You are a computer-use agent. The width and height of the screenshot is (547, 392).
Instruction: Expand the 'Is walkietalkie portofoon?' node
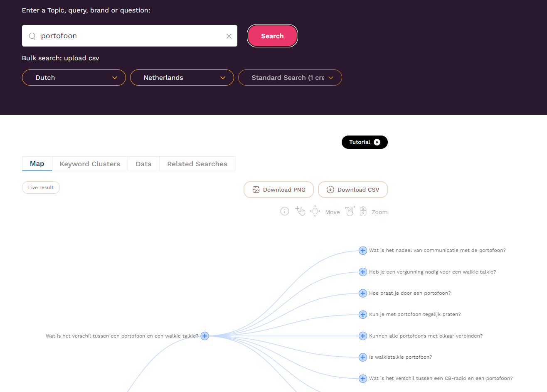click(363, 357)
